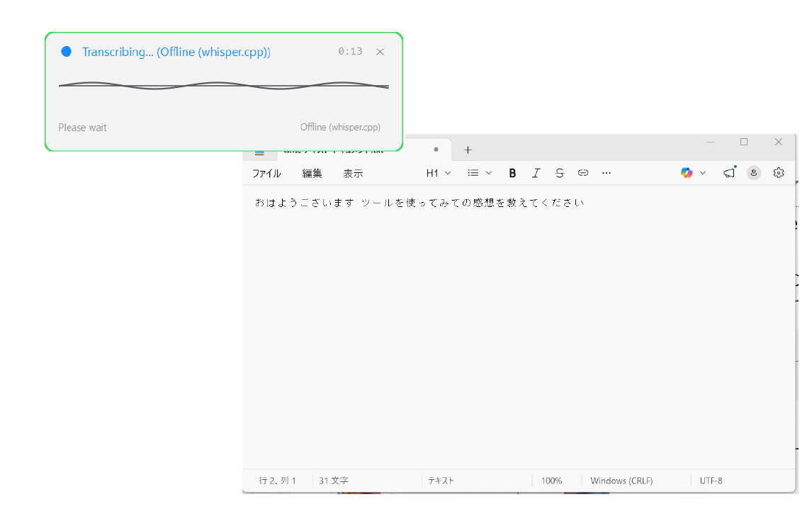Expand the list style dropdown arrow
This screenshot has height=526, width=812.
click(x=488, y=173)
